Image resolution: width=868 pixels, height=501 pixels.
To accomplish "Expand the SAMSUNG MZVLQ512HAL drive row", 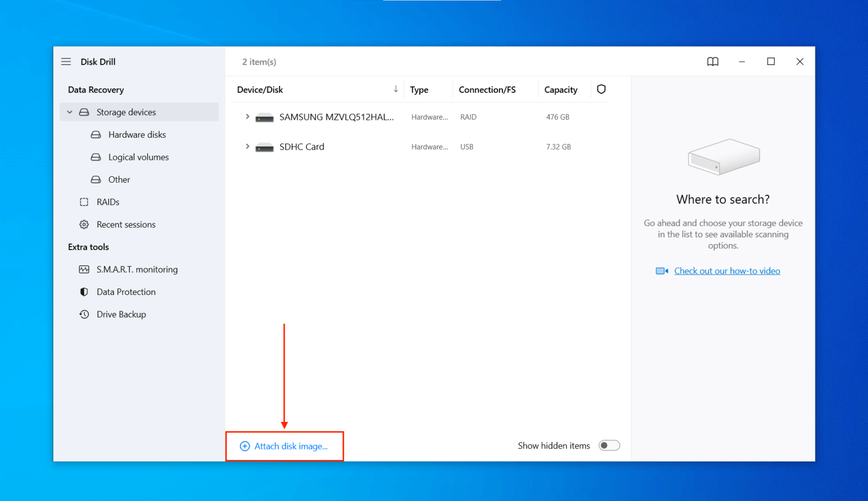I will click(x=247, y=117).
